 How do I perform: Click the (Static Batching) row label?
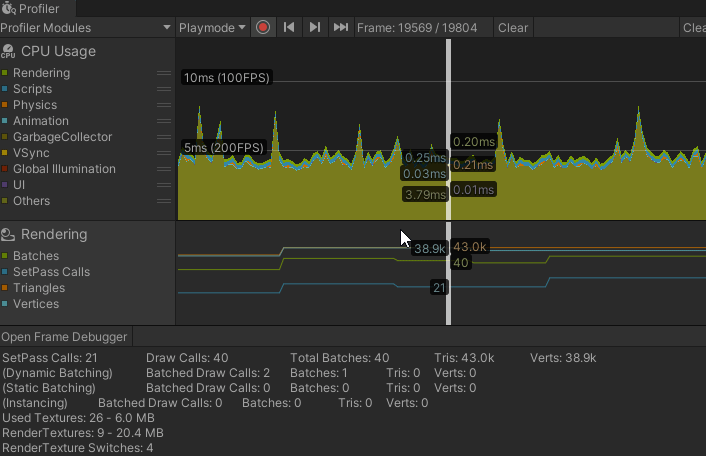[x=49, y=388]
